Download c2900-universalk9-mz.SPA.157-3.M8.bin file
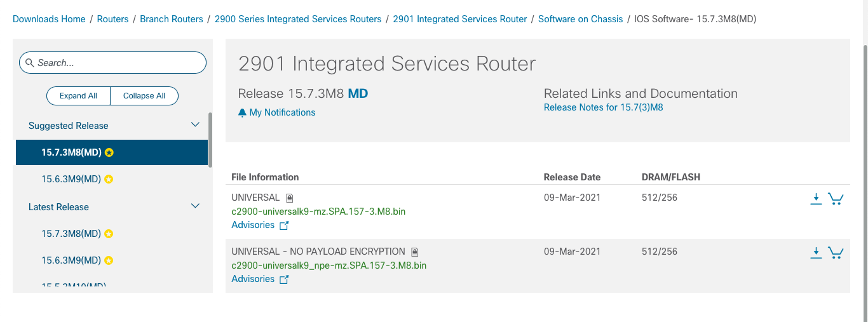 click(817, 199)
